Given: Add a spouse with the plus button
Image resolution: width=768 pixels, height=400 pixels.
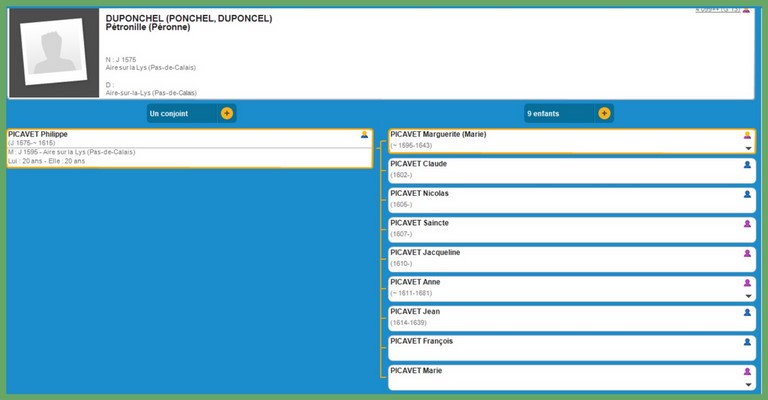Looking at the screenshot, I should [x=227, y=113].
